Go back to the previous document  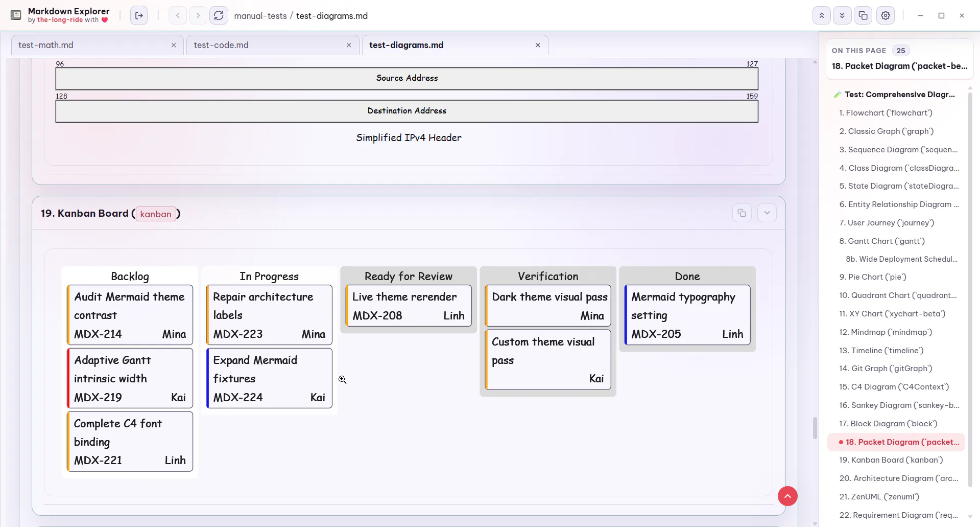point(178,15)
